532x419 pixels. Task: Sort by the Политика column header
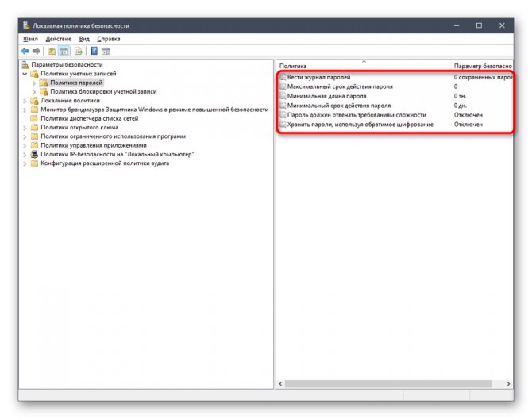(x=364, y=66)
